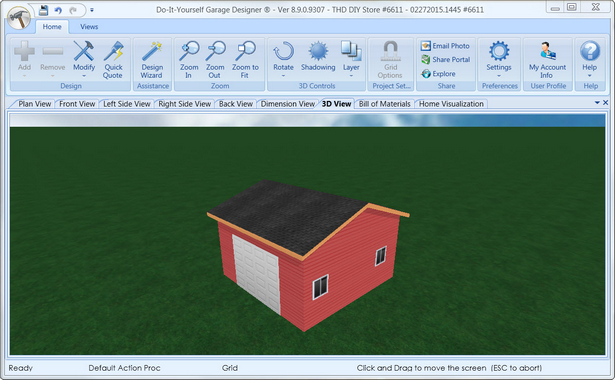Open the Help menu icon

(x=590, y=59)
